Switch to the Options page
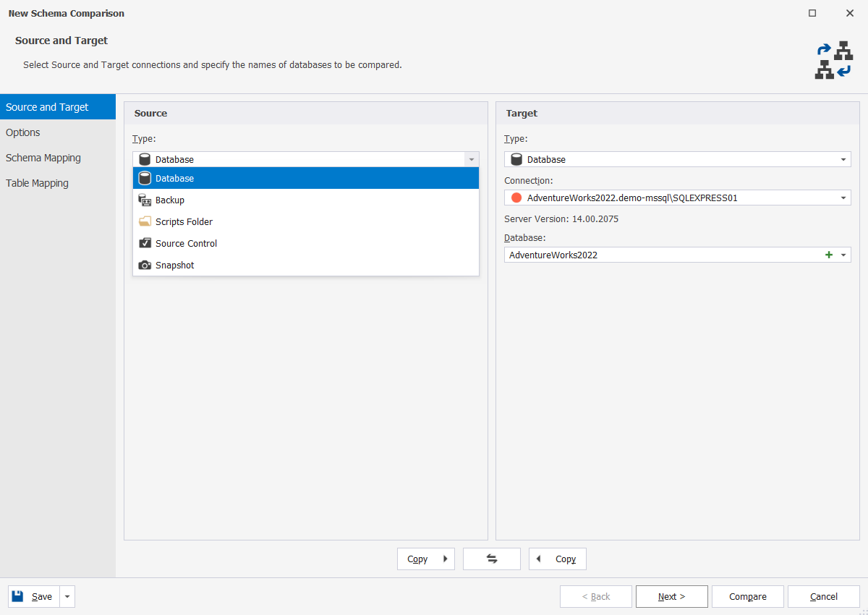The height and width of the screenshot is (615, 868). [x=22, y=132]
